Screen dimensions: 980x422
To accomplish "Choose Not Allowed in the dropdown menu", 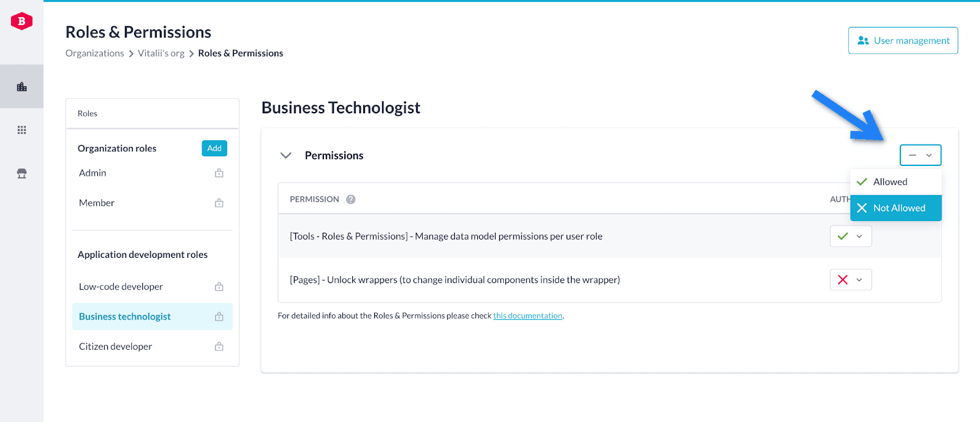I will [x=895, y=208].
